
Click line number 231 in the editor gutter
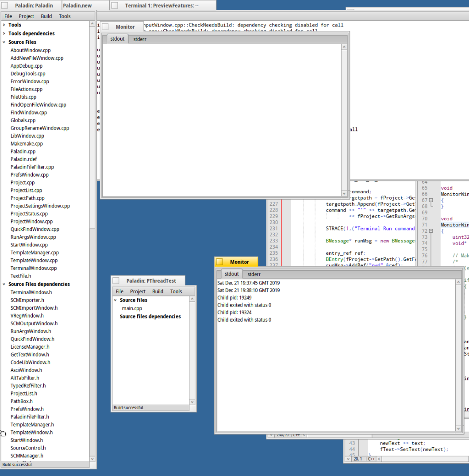(x=274, y=229)
